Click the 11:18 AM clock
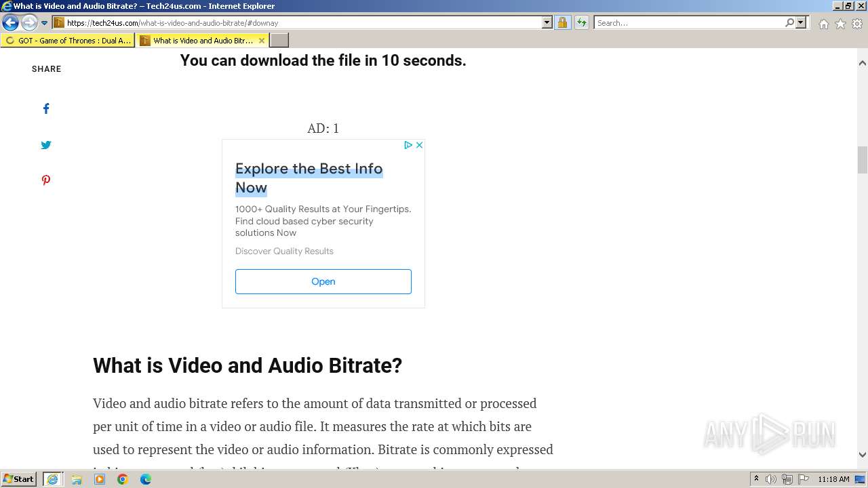The image size is (868, 488). (x=833, y=479)
